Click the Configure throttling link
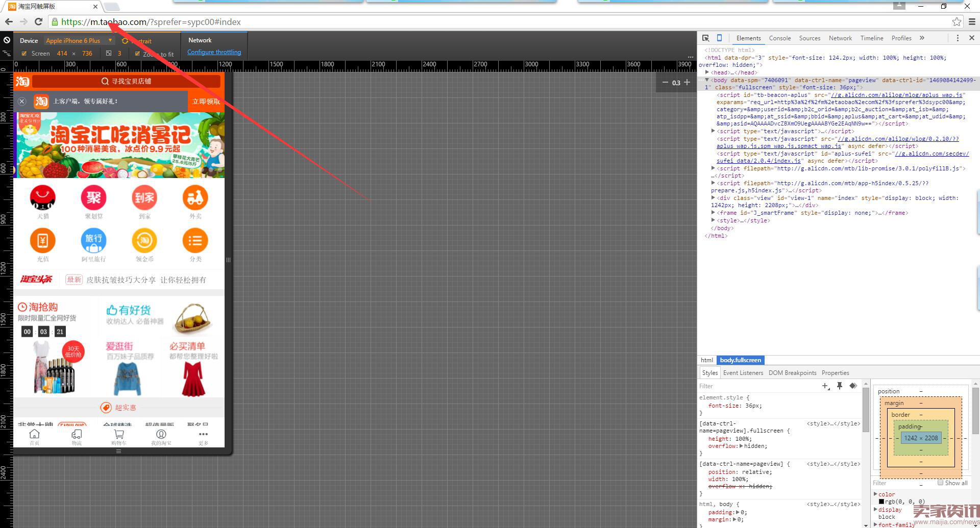980x528 pixels. [214, 52]
